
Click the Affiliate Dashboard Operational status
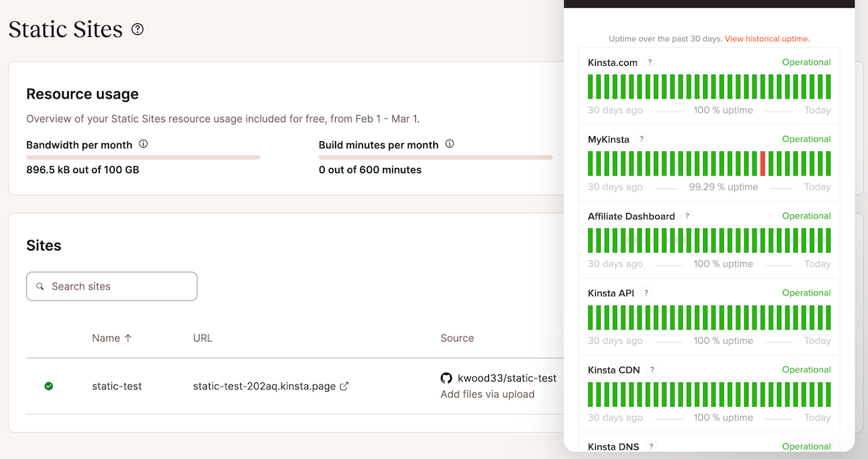click(x=807, y=216)
